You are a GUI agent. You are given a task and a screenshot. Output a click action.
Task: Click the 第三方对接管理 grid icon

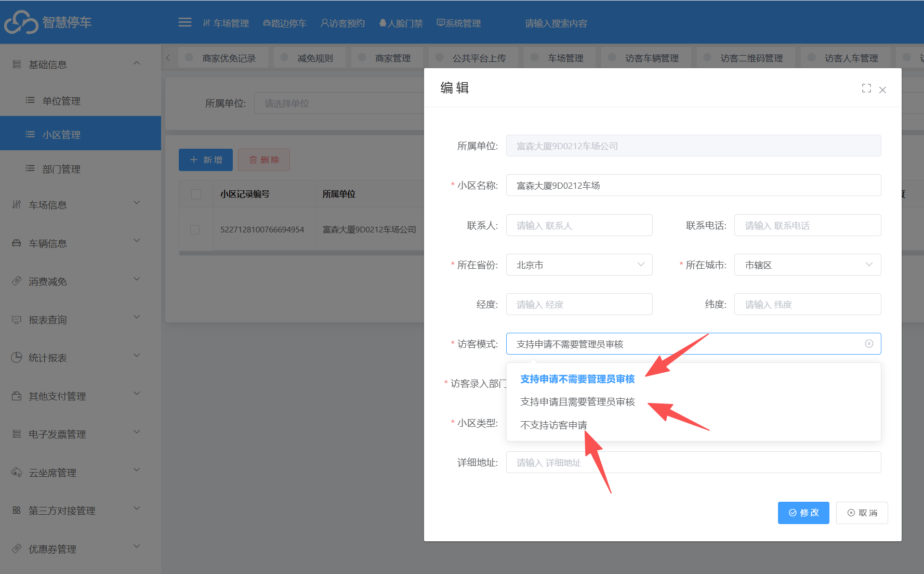pyautogui.click(x=17, y=510)
